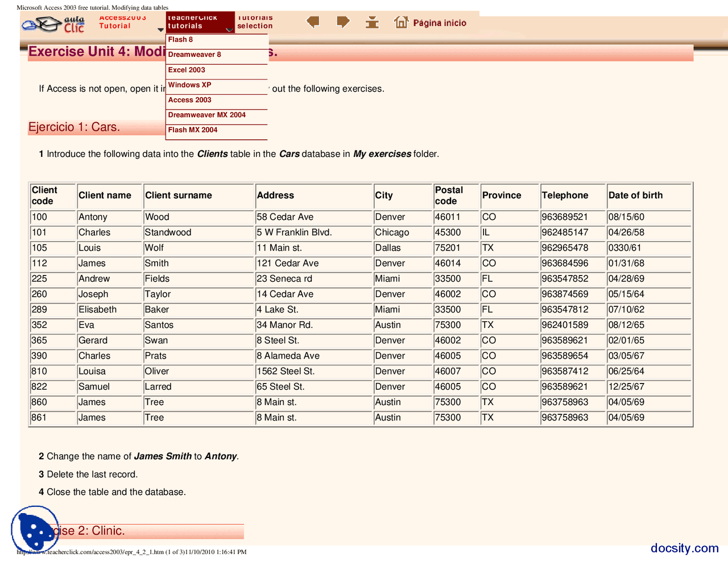Click the Client surname column header

tap(179, 195)
